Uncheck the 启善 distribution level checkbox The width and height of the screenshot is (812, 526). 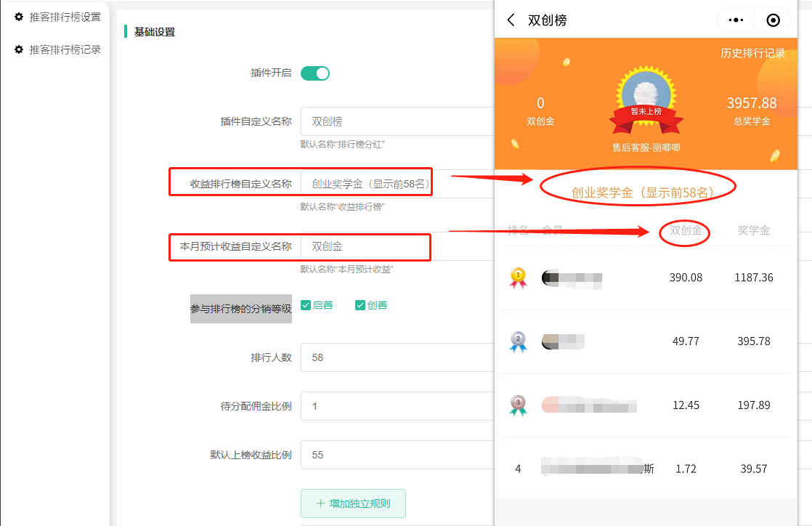tap(306, 305)
